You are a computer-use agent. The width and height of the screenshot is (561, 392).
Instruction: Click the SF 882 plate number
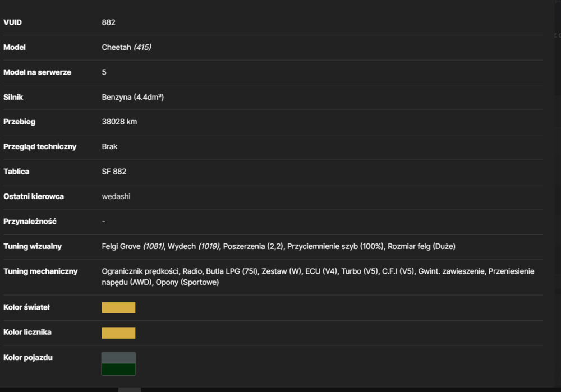tap(114, 171)
